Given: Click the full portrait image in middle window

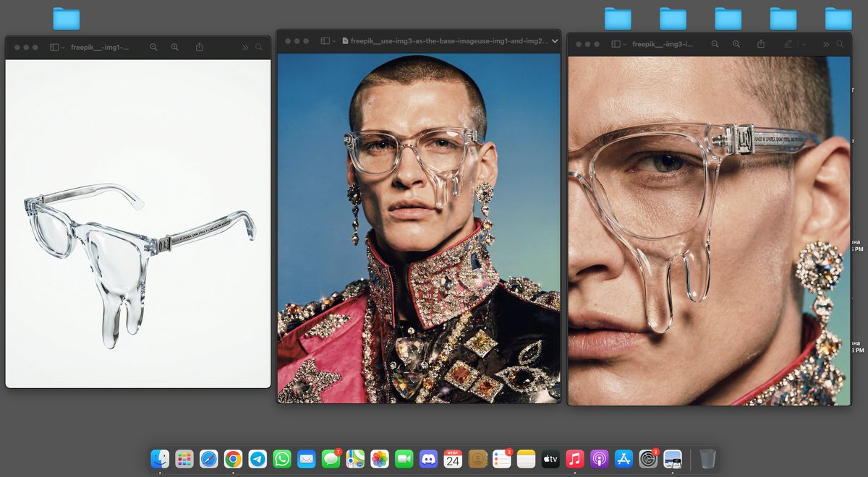Looking at the screenshot, I should pos(419,228).
